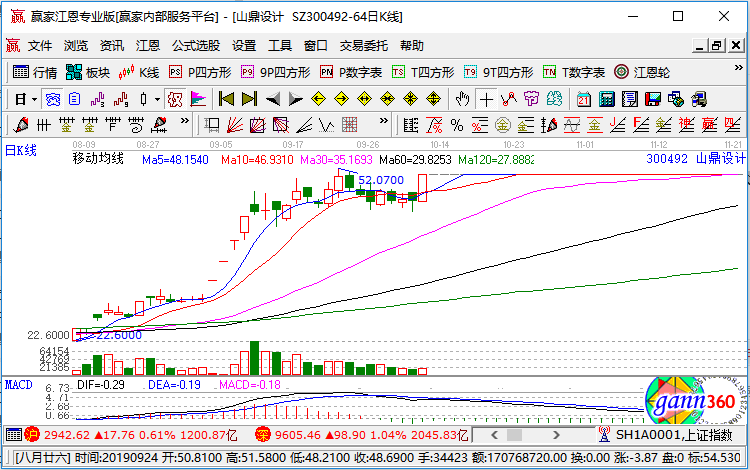Open the notepad document icon
The image size is (750, 470).
[629, 99]
